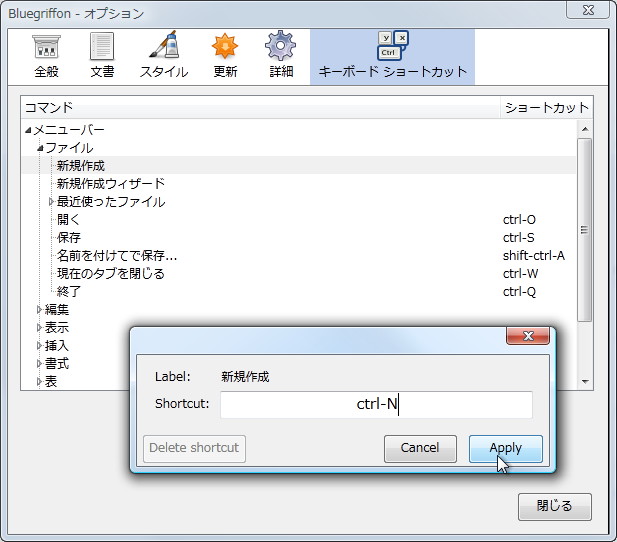Click the shift-ctrl-A shortcut value
Image resolution: width=617 pixels, height=542 pixels.
[534, 256]
